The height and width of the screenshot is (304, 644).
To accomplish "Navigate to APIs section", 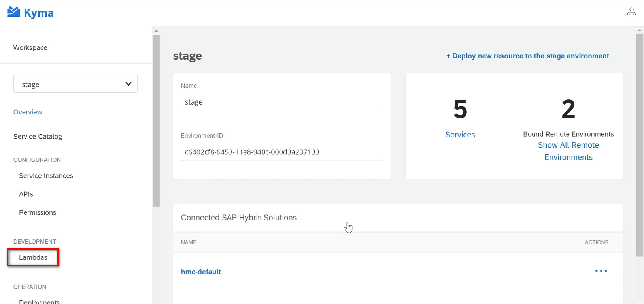I will (x=26, y=194).
